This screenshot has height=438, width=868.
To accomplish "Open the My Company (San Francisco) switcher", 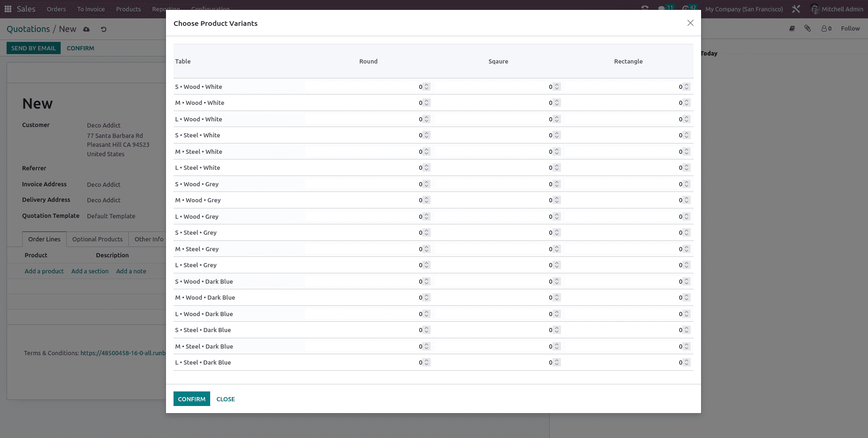I will (x=744, y=9).
